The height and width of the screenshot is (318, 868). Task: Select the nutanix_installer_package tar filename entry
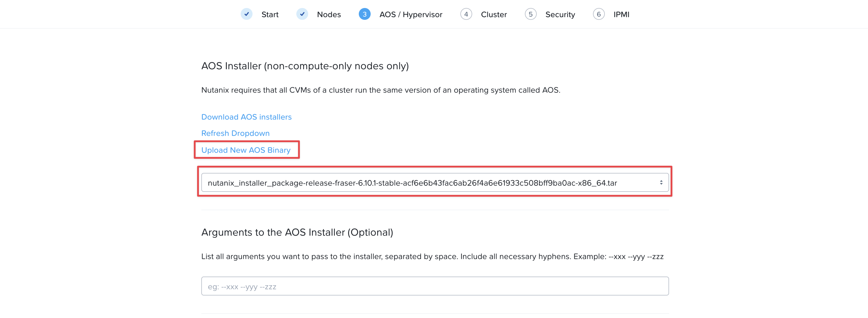click(412, 183)
